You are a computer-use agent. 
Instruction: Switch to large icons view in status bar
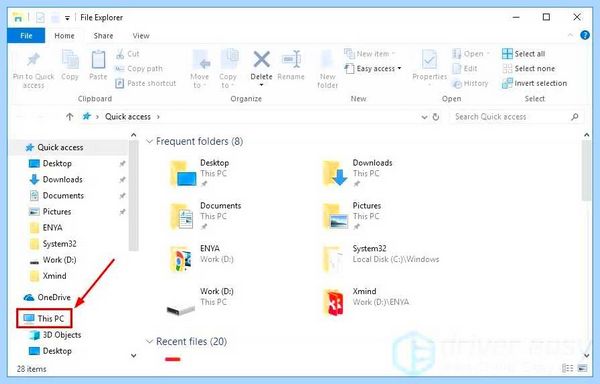[582, 368]
